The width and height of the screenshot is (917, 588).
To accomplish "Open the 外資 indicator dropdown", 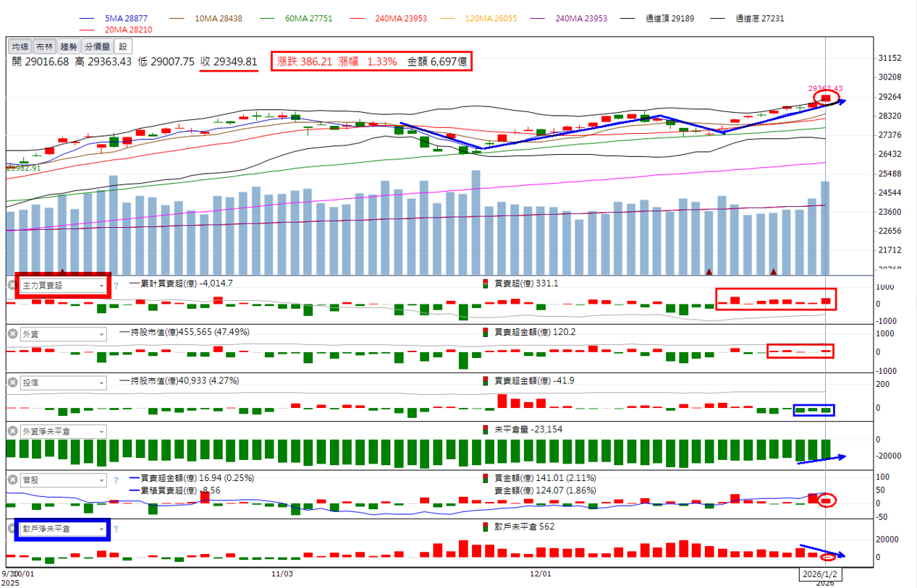I will pos(63,334).
